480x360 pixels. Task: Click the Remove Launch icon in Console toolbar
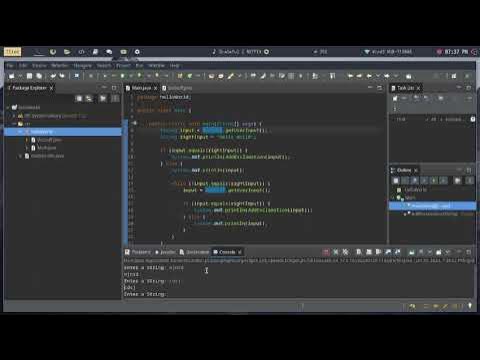coord(336,252)
